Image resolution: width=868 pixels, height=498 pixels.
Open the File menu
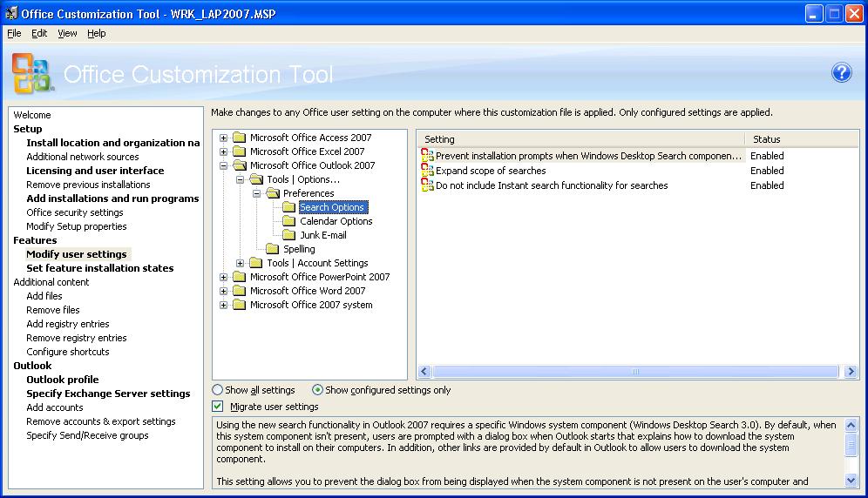14,33
